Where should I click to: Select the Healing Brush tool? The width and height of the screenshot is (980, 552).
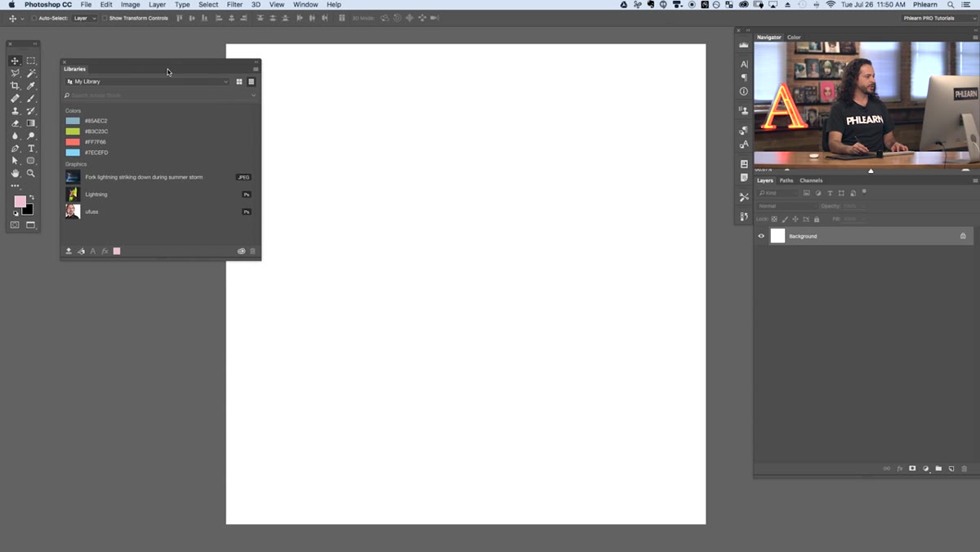(x=15, y=98)
